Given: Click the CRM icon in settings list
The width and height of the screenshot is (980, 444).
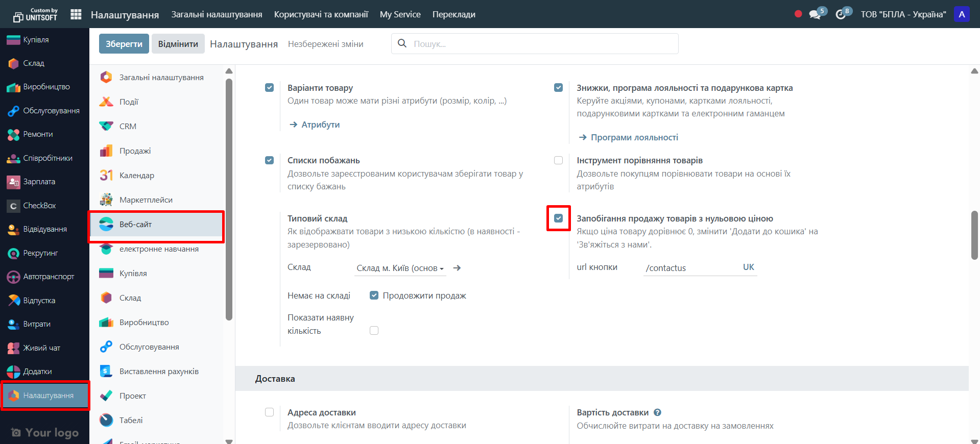Looking at the screenshot, I should coord(106,126).
